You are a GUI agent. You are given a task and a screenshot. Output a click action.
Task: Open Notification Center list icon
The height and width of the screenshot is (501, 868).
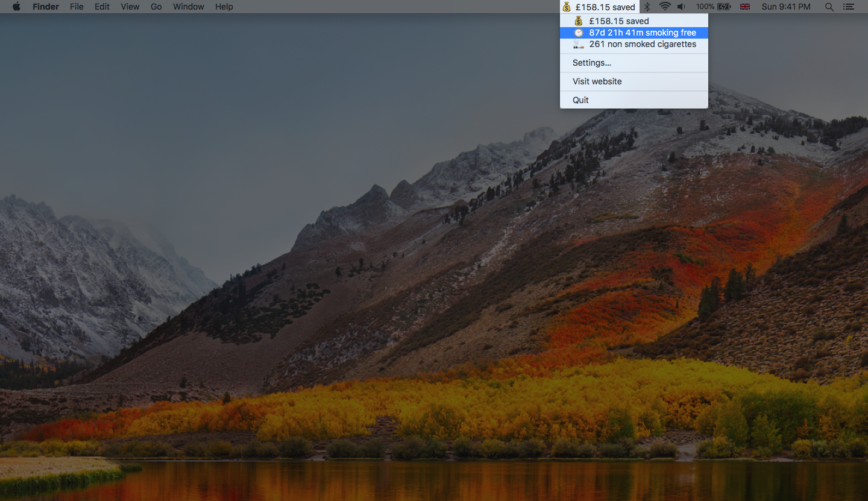pos(849,7)
